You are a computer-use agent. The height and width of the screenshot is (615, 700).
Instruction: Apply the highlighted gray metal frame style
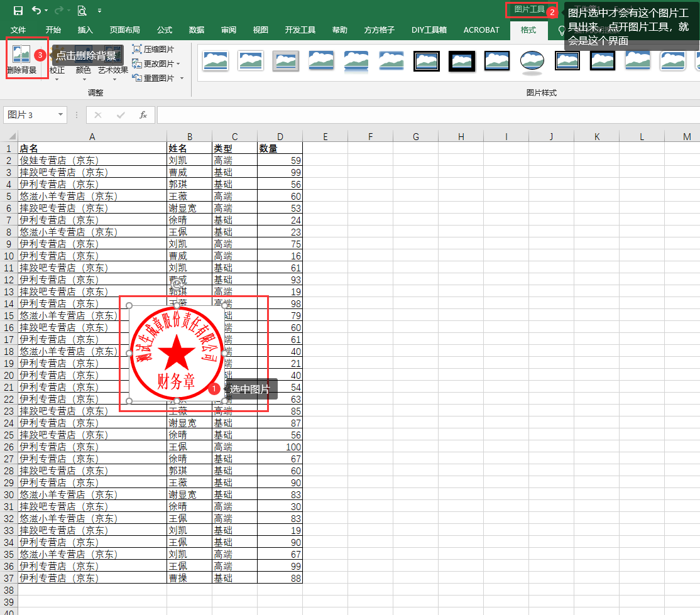click(x=286, y=61)
